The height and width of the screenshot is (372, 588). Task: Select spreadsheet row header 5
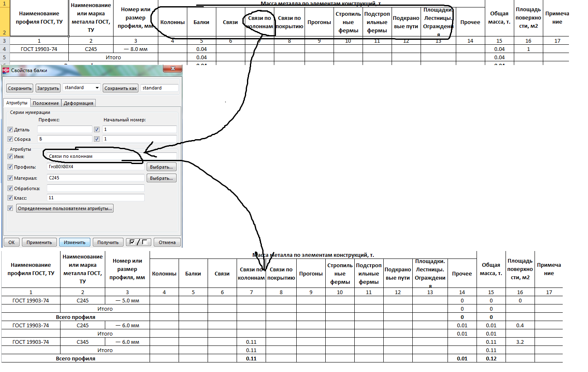(5, 57)
